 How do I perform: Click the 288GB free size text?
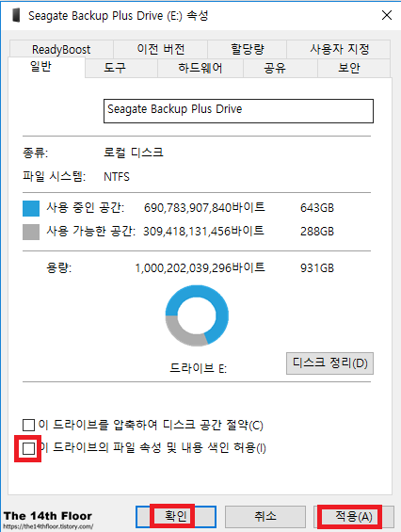(317, 232)
